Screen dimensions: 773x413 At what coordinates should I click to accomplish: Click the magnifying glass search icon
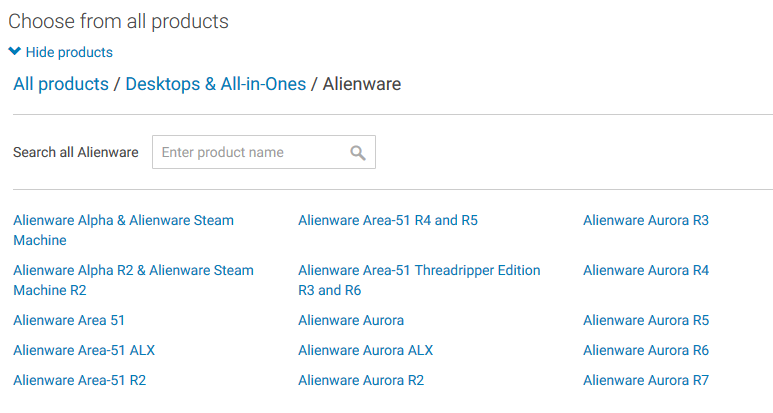coord(358,153)
